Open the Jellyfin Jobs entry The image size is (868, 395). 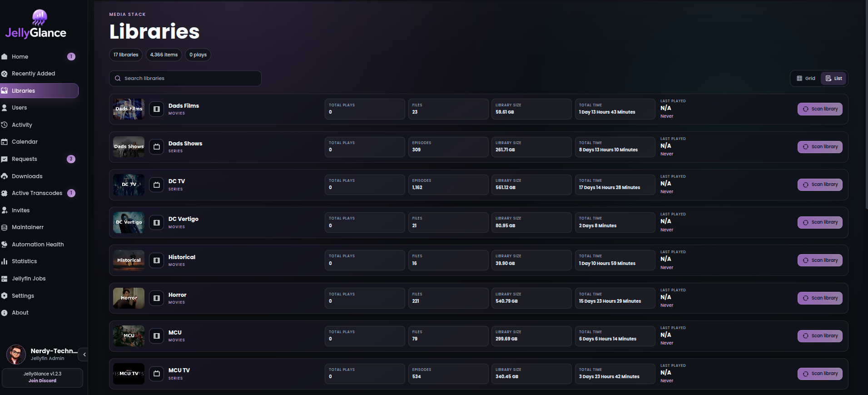(29, 279)
